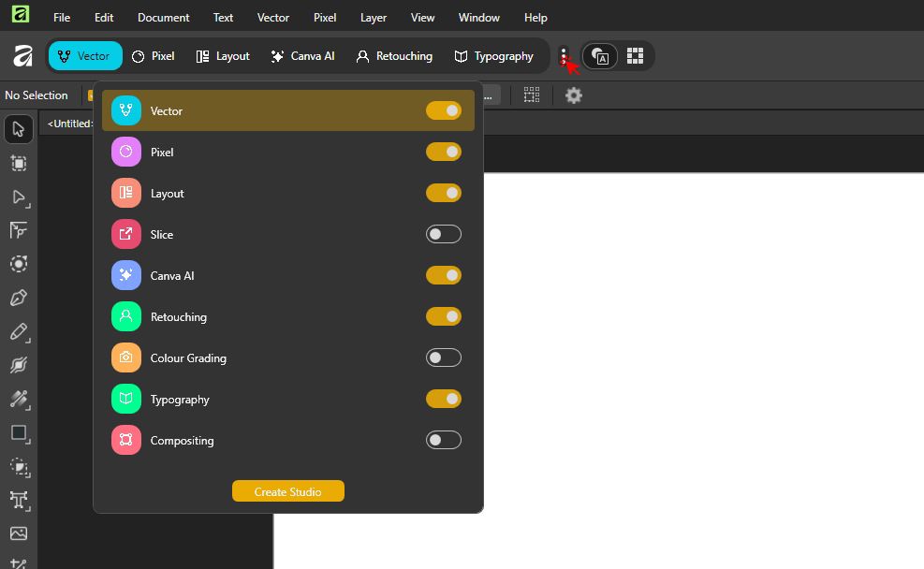Switch to the Typography studio tab
Image resolution: width=924 pixels, height=569 pixels.
[493, 56]
